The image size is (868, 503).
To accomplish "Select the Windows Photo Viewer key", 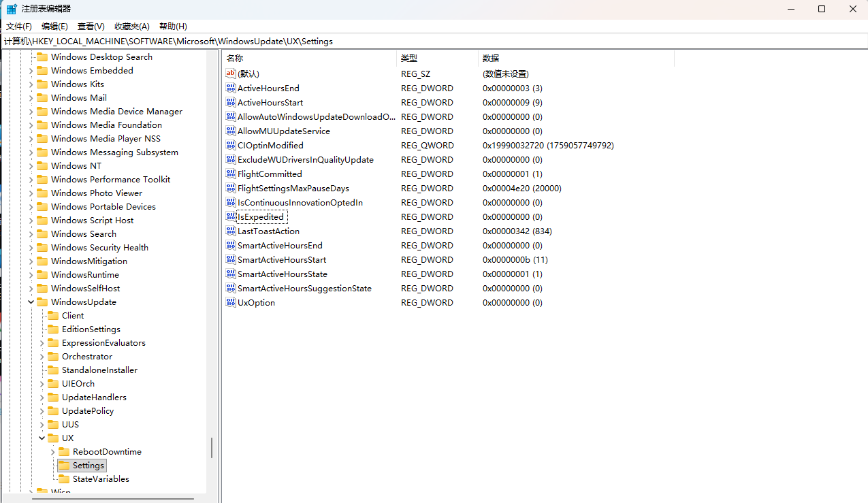I will coord(97,193).
